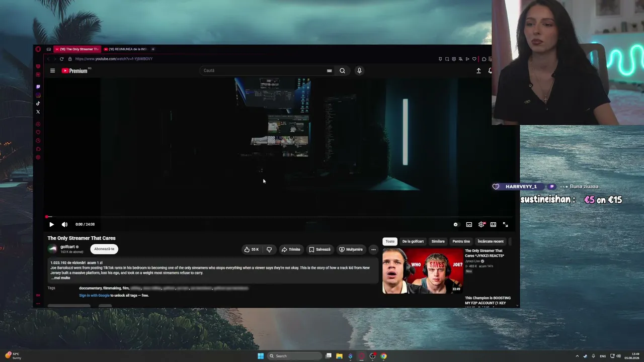Open the Windows Start menu
This screenshot has width=644, height=362.
[x=261, y=356]
